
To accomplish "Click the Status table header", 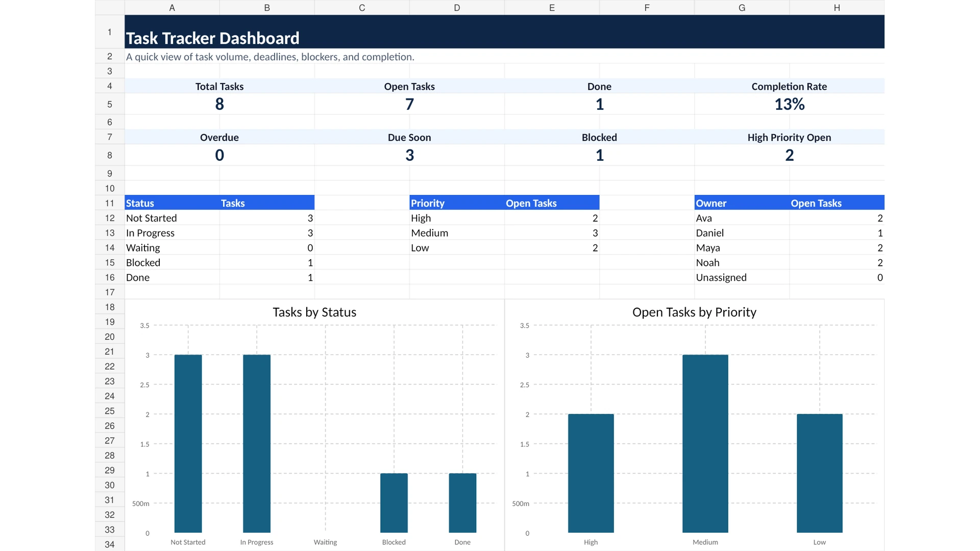I will click(x=172, y=203).
